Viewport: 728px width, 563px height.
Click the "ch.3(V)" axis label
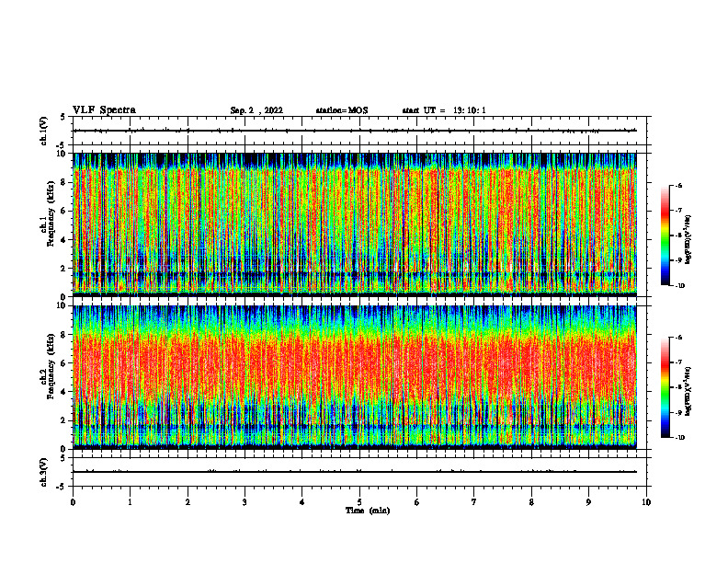pos(43,472)
